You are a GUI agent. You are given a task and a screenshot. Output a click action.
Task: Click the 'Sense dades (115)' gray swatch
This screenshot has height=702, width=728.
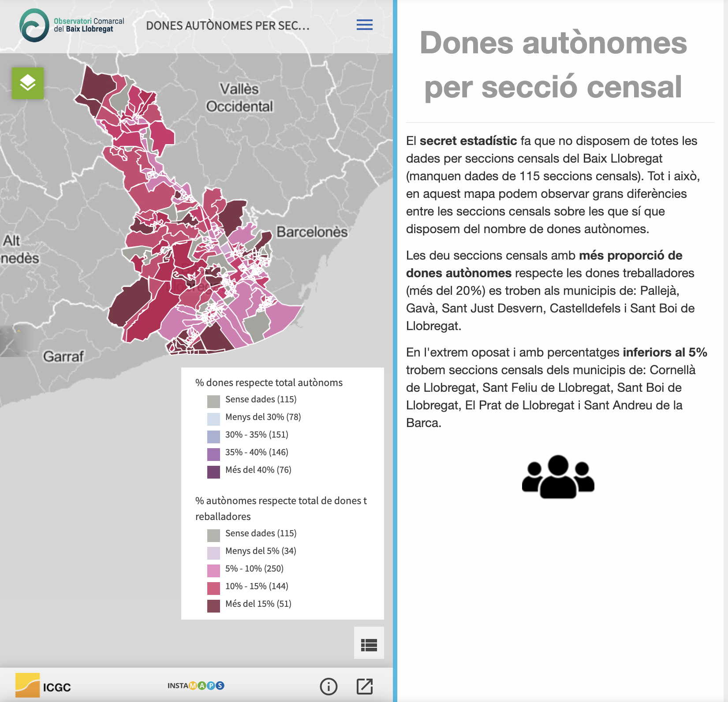213,401
